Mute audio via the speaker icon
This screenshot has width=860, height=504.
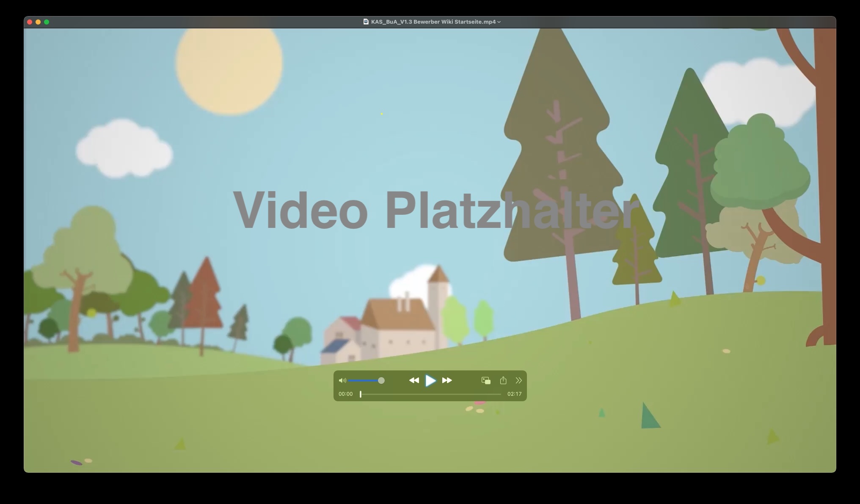point(342,381)
